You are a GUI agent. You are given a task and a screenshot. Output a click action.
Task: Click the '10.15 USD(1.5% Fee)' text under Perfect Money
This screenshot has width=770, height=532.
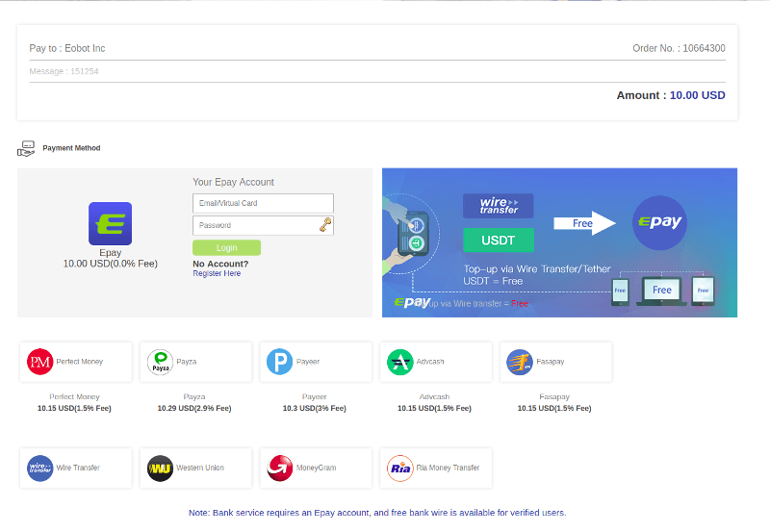pos(74,408)
